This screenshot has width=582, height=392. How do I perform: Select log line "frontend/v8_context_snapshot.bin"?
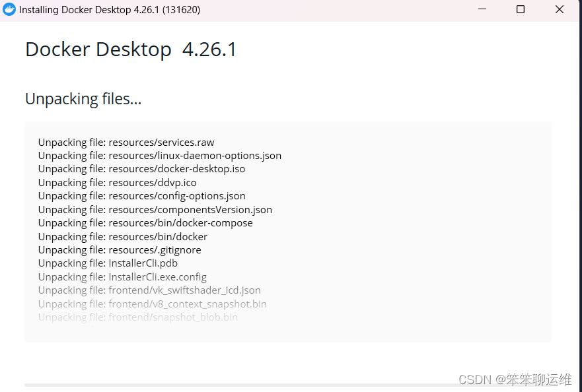[x=152, y=304]
